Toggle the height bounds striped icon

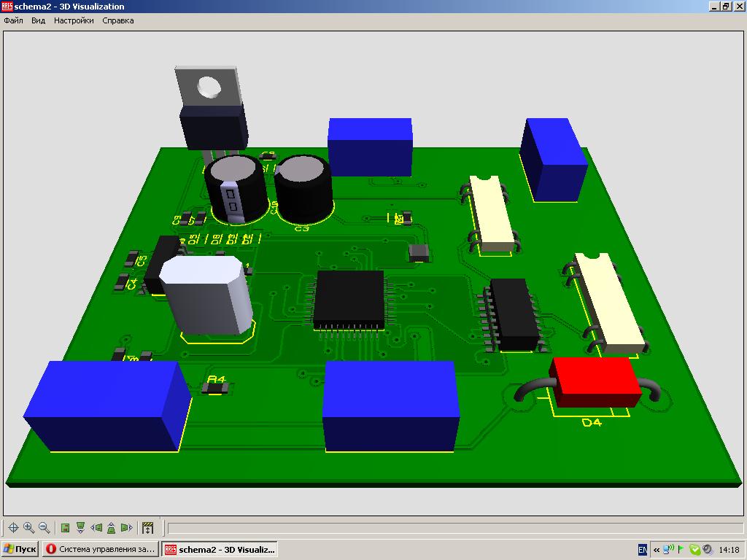[148, 528]
